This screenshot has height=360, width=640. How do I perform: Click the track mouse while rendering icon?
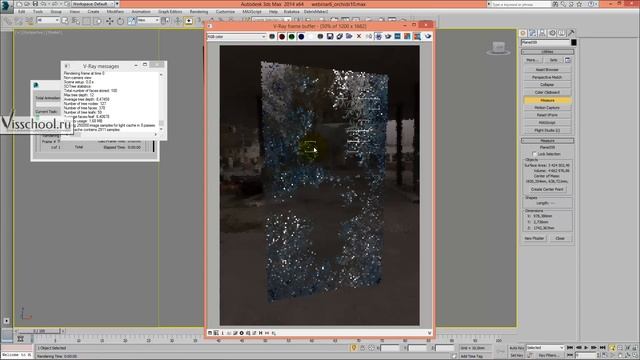[x=378, y=36]
